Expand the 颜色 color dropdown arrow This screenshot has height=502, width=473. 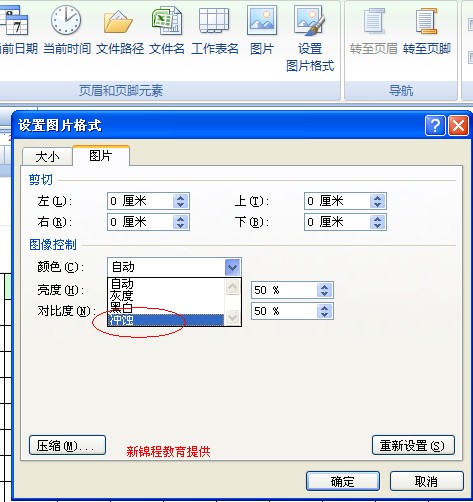pyautogui.click(x=233, y=267)
